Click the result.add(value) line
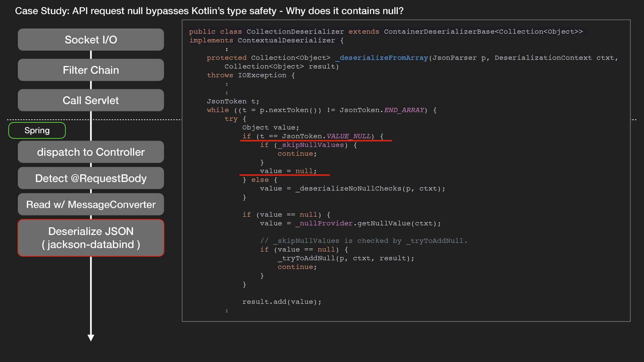Viewport: 644px width, 362px height. point(281,302)
